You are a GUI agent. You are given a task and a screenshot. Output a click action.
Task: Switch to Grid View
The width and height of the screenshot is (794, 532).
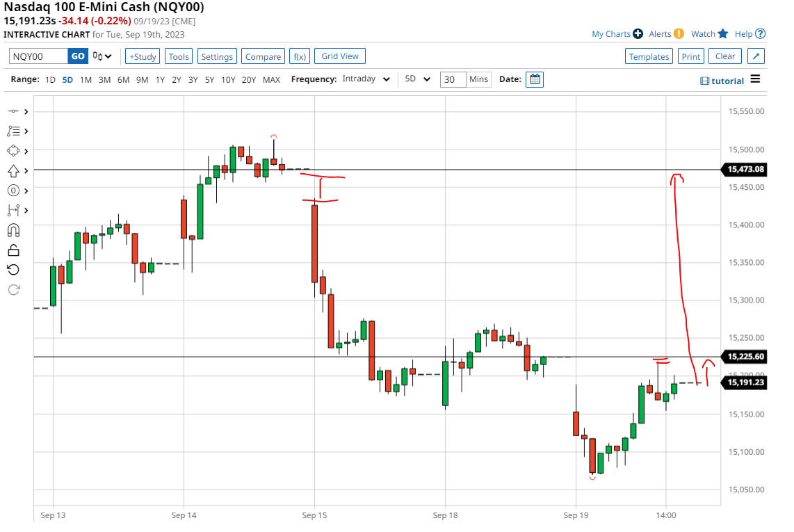point(340,56)
